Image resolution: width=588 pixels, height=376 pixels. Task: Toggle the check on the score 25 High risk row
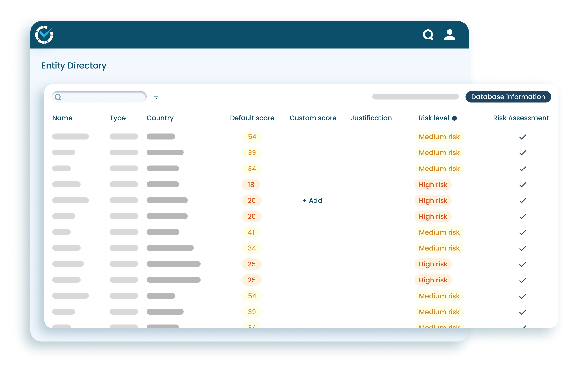[523, 264]
